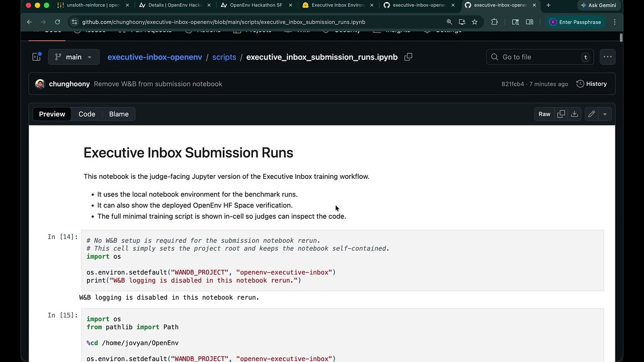Open chunghoony's avatar picture
644x362 pixels.
(40, 84)
